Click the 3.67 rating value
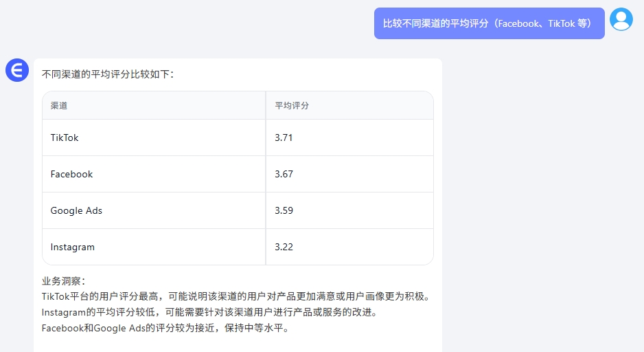The image size is (644, 352). pyautogui.click(x=284, y=174)
